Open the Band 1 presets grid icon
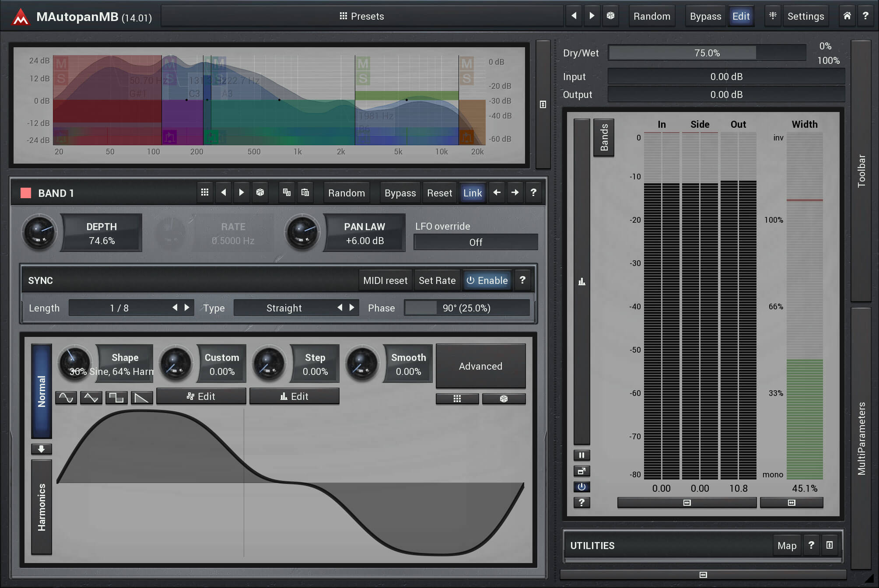This screenshot has width=879, height=588. click(204, 192)
